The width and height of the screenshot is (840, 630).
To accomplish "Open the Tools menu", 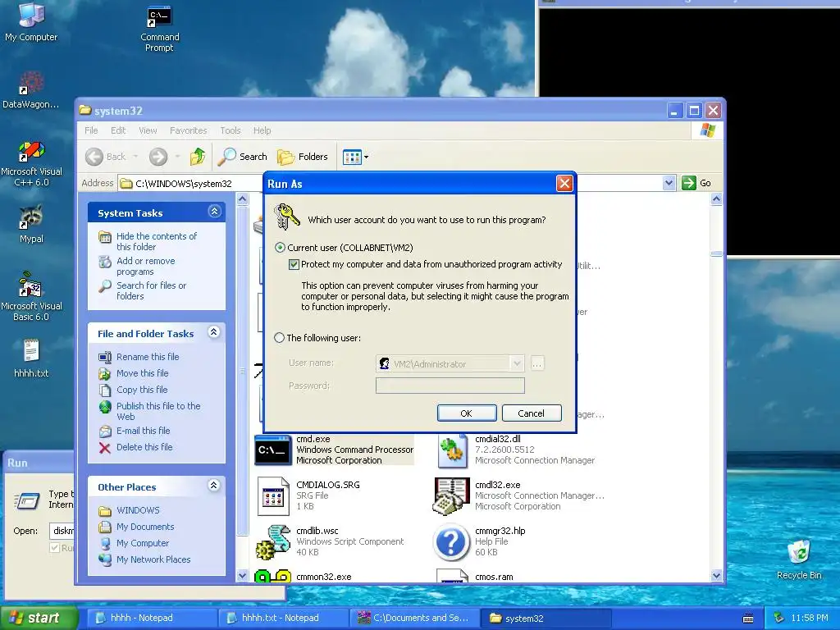I will (231, 130).
